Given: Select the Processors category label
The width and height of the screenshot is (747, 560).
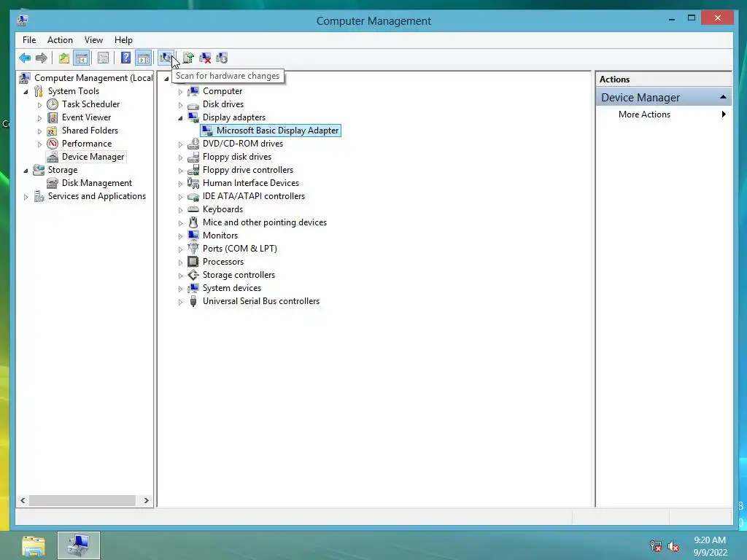Looking at the screenshot, I should [x=223, y=262].
